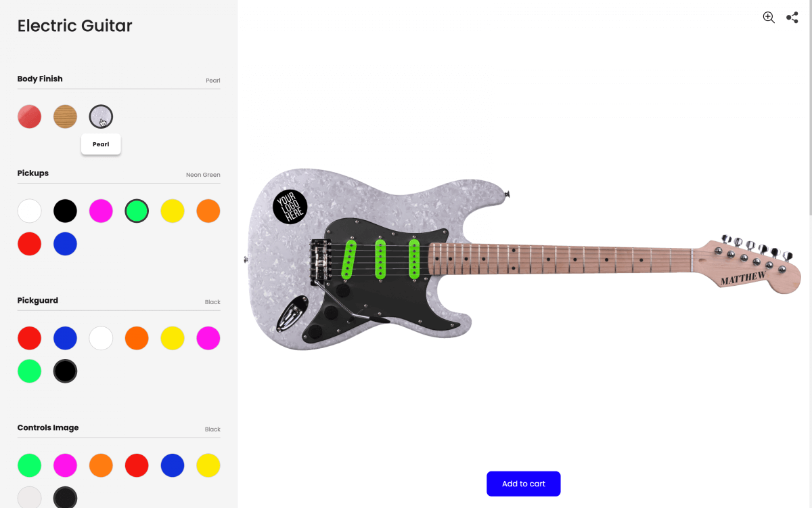Choose blue for Controls Image
812x508 pixels.
tap(173, 465)
